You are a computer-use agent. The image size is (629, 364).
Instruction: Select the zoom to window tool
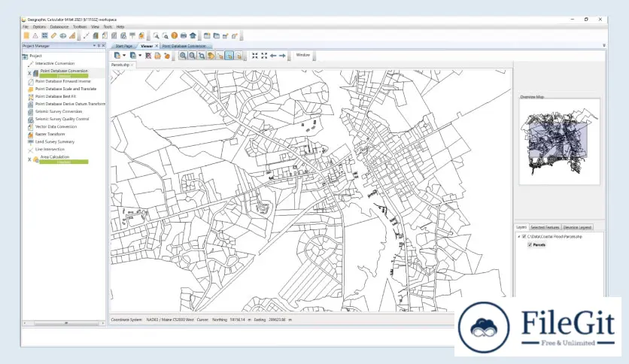coord(202,56)
